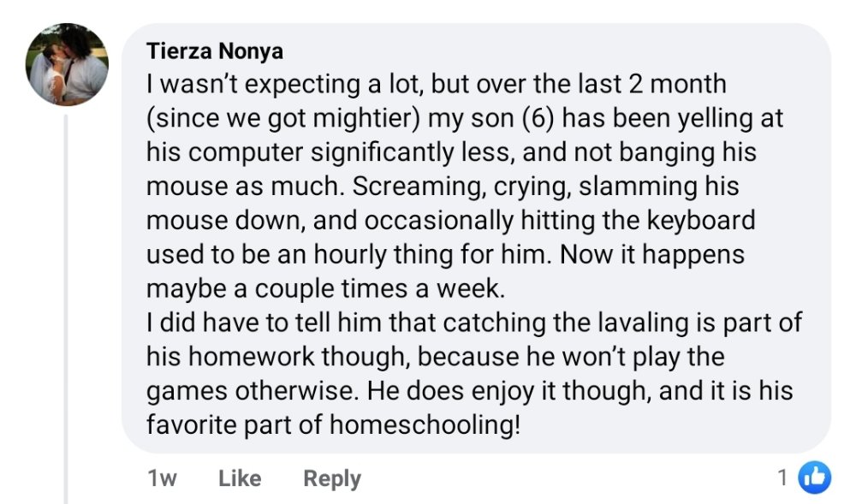This screenshot has width=856, height=504.
Task: View the reaction count of 1
Action: pos(782,478)
